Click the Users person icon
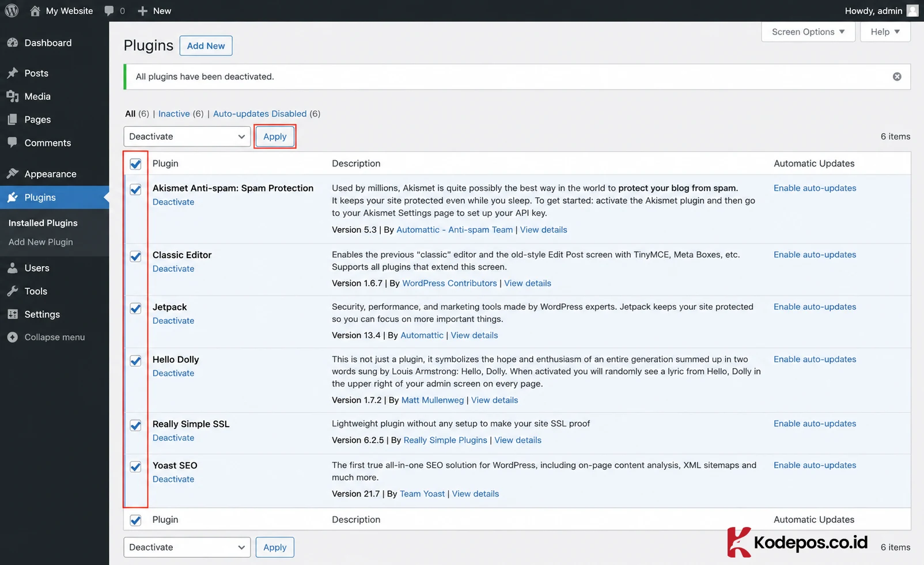 coord(12,268)
